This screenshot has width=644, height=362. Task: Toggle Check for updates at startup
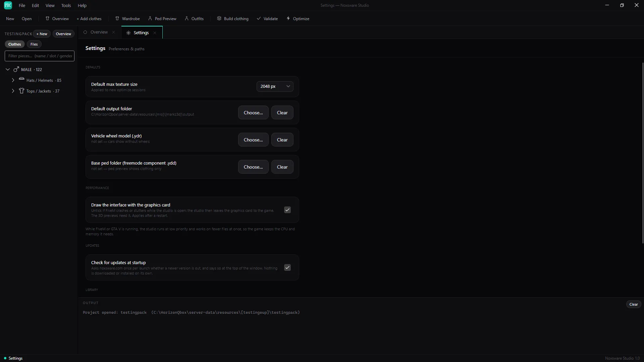pyautogui.click(x=287, y=267)
